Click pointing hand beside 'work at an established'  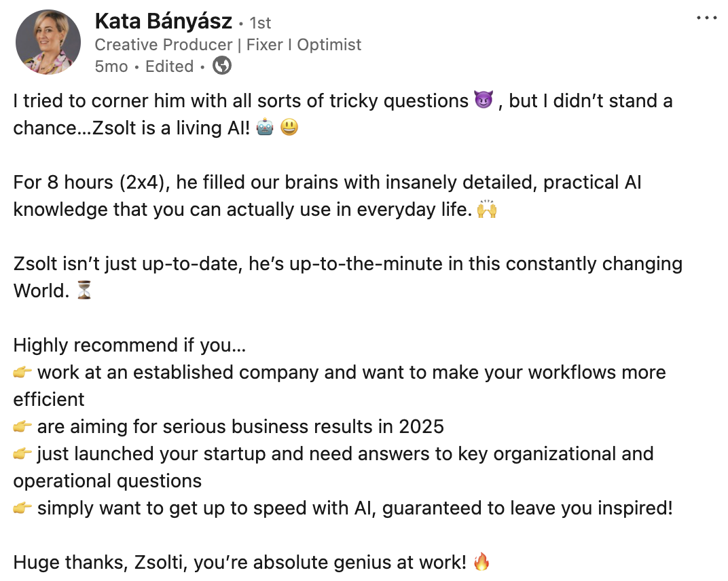point(22,373)
